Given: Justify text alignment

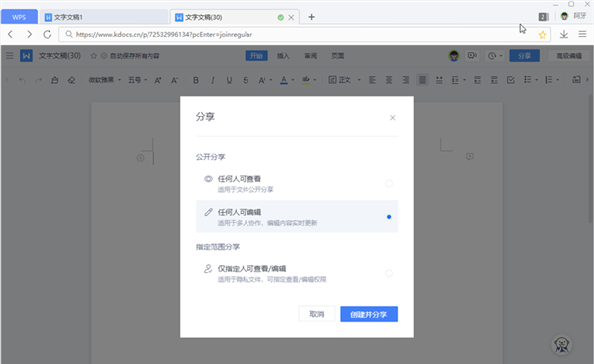Looking at the screenshot, I should [422, 80].
